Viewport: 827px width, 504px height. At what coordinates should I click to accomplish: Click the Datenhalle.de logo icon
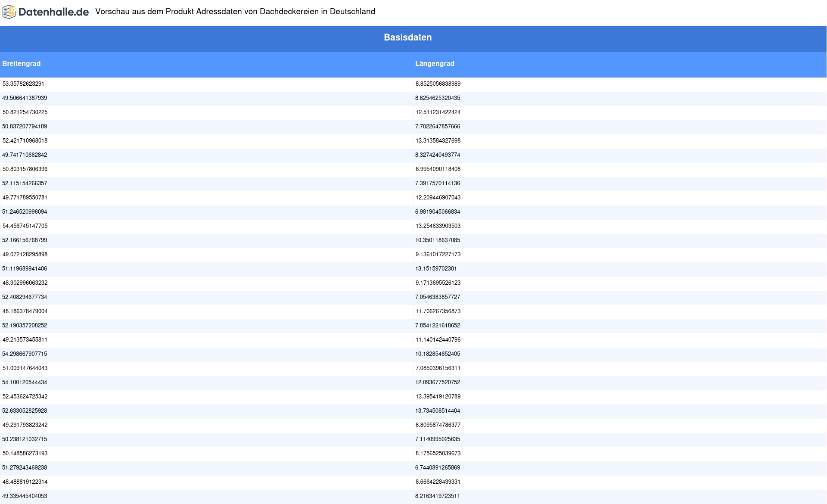[9, 12]
